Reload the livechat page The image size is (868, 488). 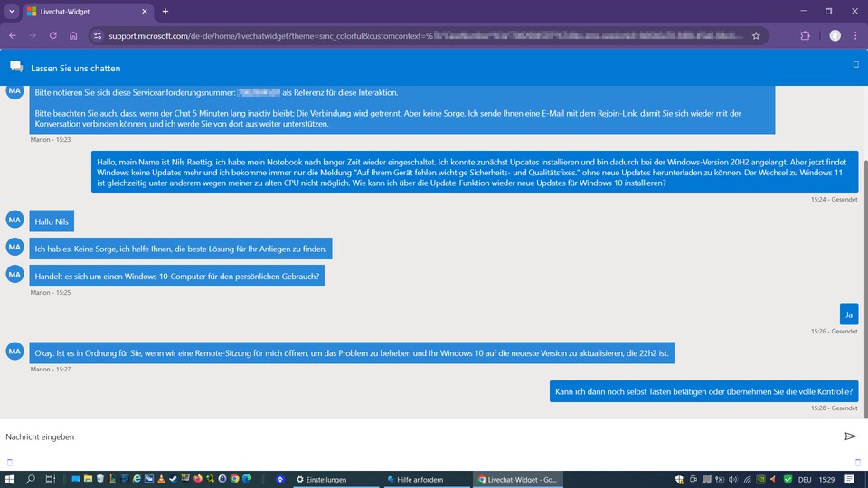click(x=53, y=35)
